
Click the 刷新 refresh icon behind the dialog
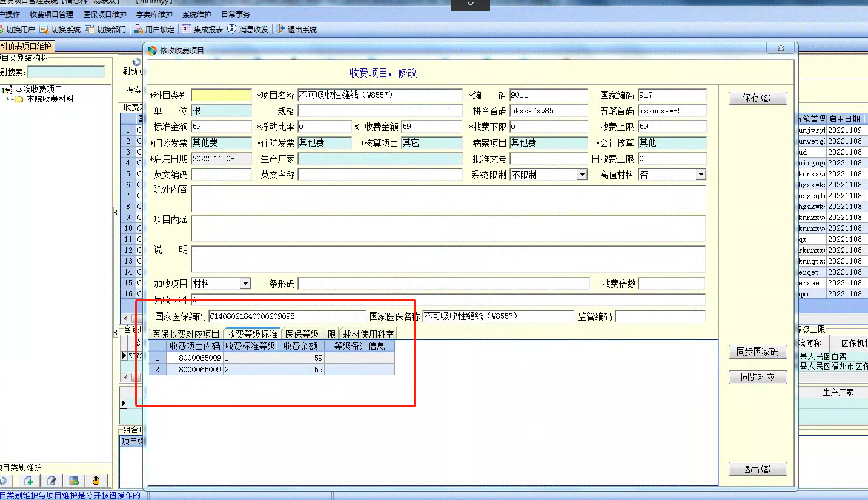[136, 62]
